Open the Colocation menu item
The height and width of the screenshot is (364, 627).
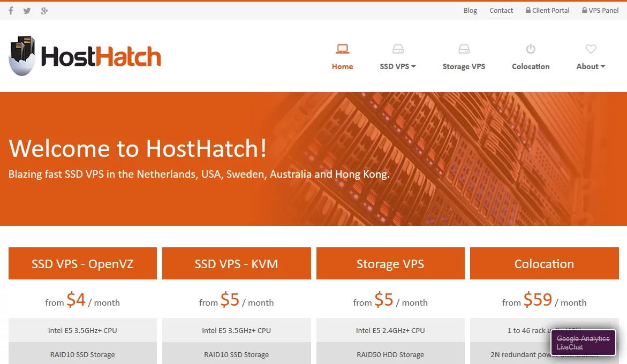[x=531, y=66]
